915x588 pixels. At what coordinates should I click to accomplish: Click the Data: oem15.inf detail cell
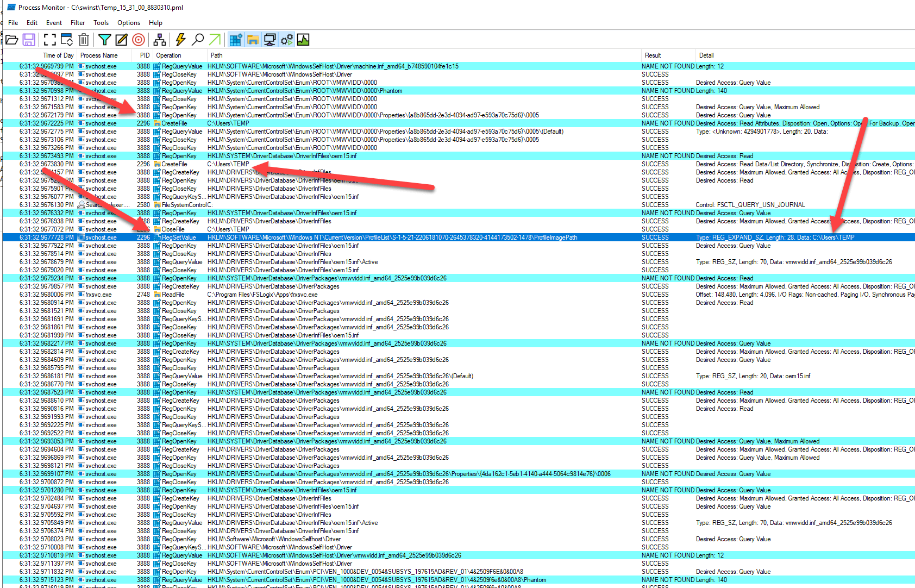tap(753, 376)
